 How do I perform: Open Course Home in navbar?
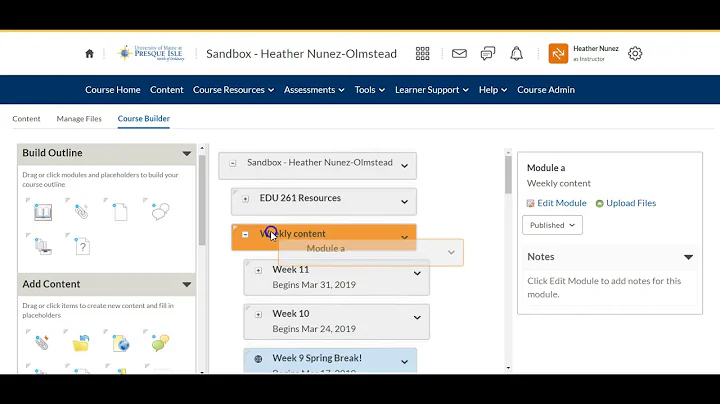pos(112,90)
